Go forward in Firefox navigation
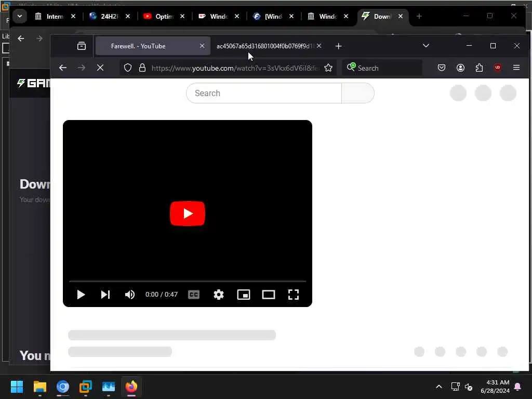 point(82,68)
